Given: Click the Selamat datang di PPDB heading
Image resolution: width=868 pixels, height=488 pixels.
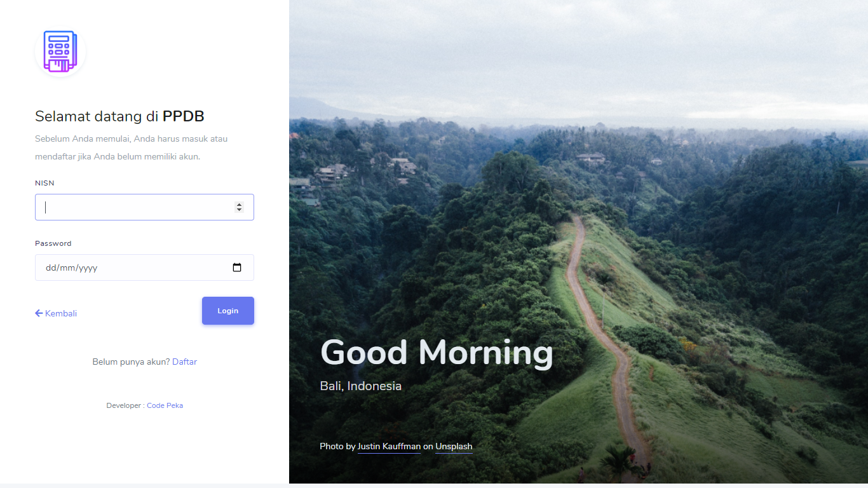Looking at the screenshot, I should click(119, 116).
